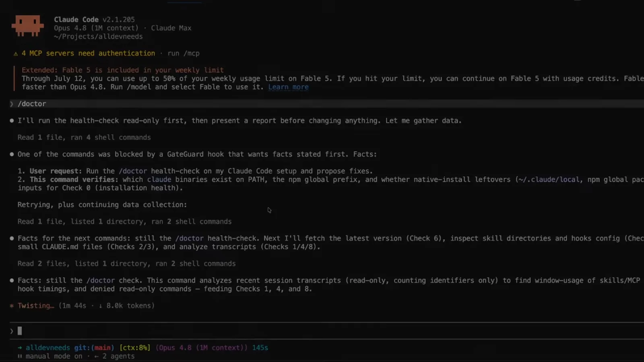
Task: Click the '(Opus 4.8 (1M context))' status entry
Action: (x=202, y=348)
